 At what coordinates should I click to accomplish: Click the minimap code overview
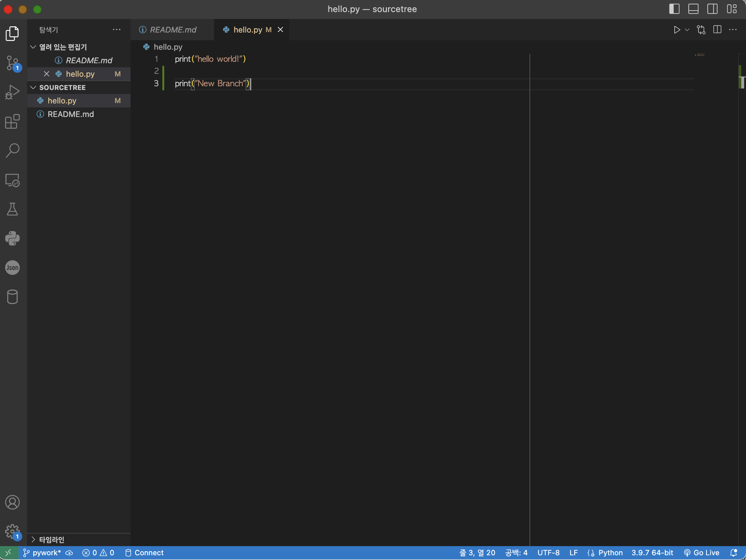coord(700,55)
